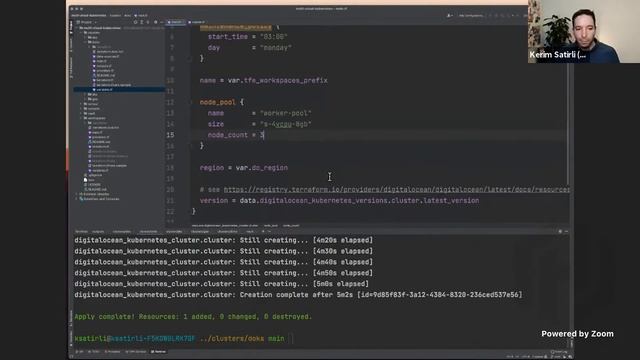Click the "worker-pool" string in code
Image resolution: width=640 pixels, height=360 pixels.
pyautogui.click(x=285, y=113)
